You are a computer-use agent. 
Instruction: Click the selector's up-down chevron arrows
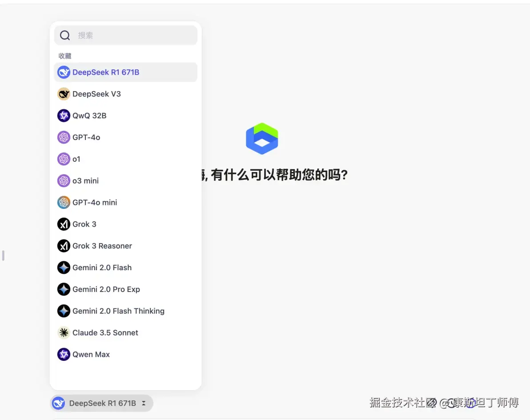click(x=144, y=403)
